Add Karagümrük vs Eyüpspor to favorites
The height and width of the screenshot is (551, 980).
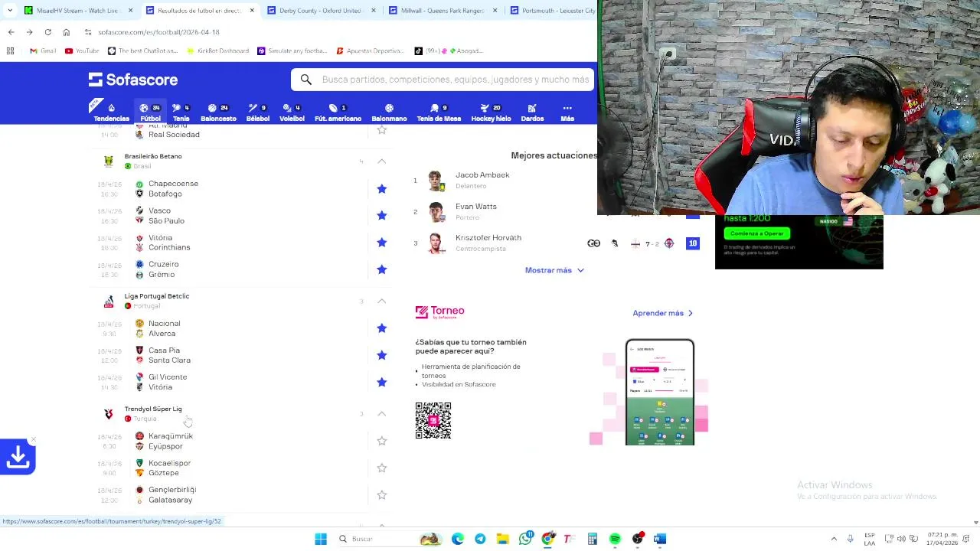pos(381,441)
